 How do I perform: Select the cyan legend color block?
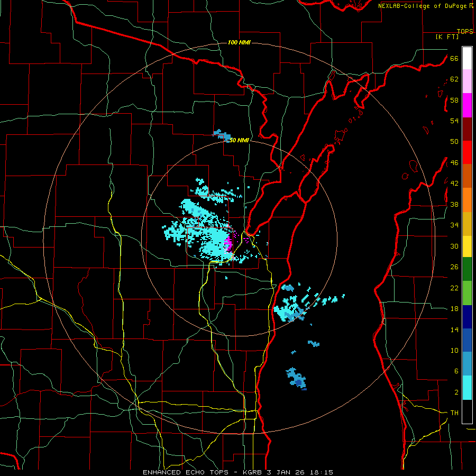[x=467, y=388]
